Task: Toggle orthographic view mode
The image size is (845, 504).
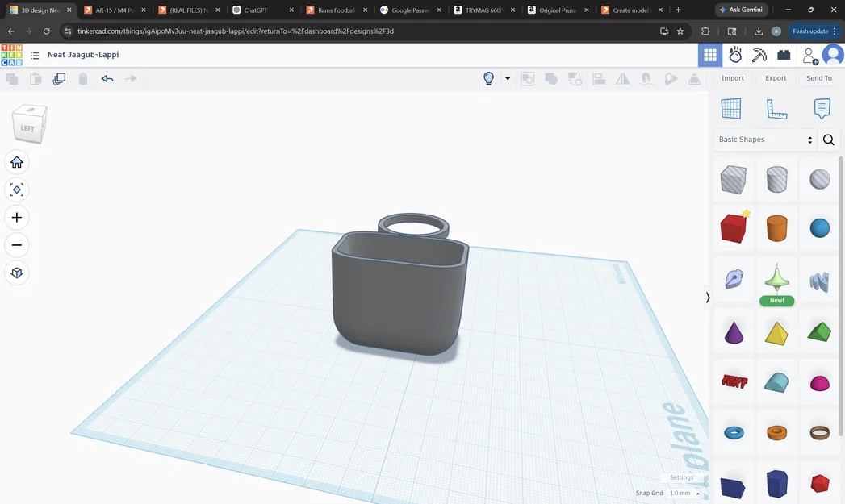Action: [x=16, y=272]
